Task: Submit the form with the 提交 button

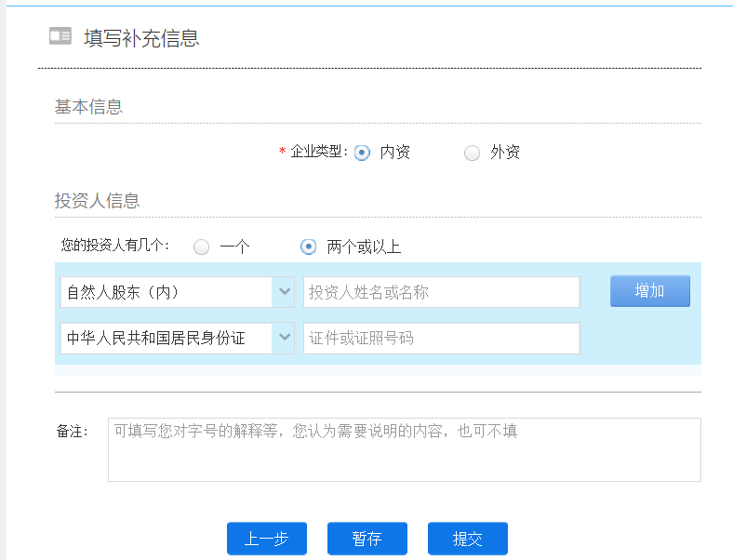Action: coord(467,539)
